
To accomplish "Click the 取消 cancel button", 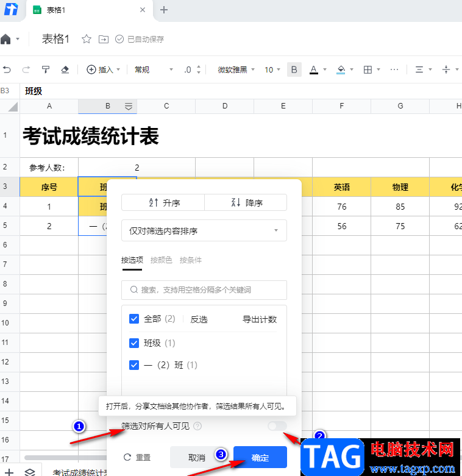I will (x=197, y=457).
